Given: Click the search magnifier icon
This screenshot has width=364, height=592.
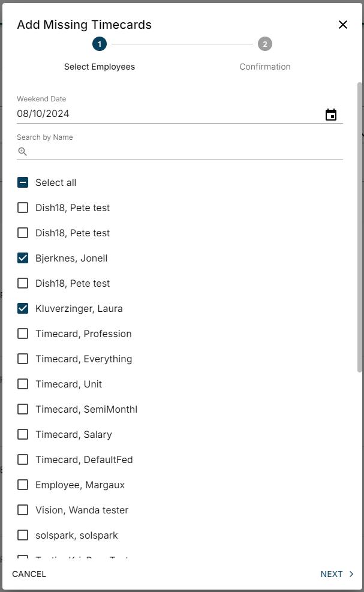Looking at the screenshot, I should pyautogui.click(x=23, y=152).
